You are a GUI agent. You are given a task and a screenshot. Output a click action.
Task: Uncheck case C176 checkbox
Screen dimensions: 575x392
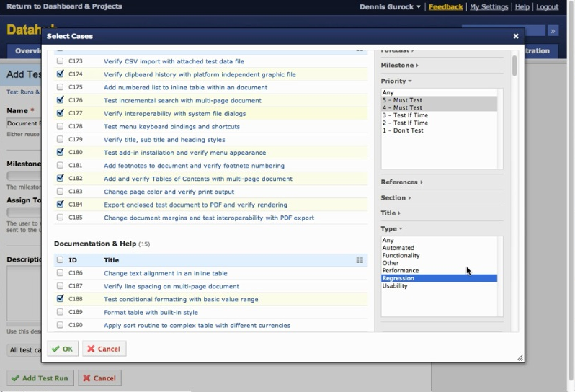pos(60,99)
